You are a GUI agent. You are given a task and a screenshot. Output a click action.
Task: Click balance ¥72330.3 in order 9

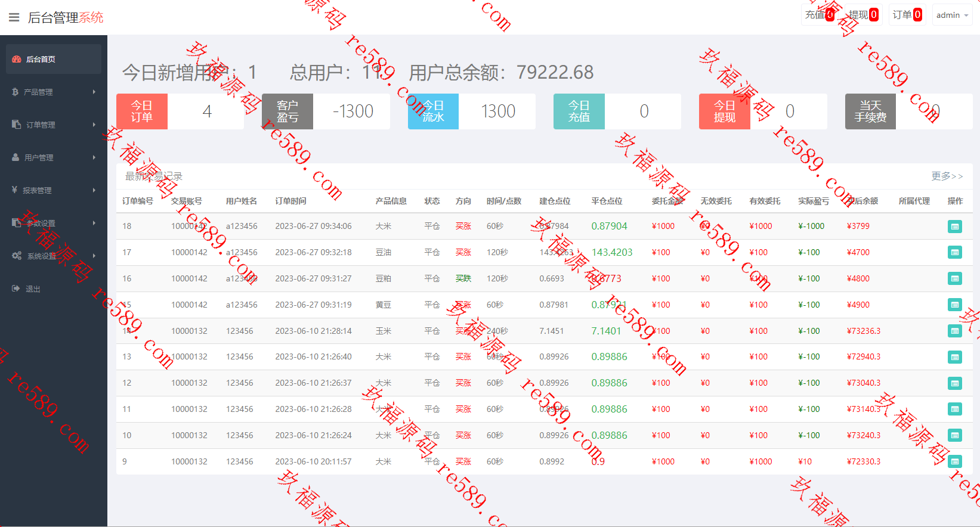[x=864, y=461]
